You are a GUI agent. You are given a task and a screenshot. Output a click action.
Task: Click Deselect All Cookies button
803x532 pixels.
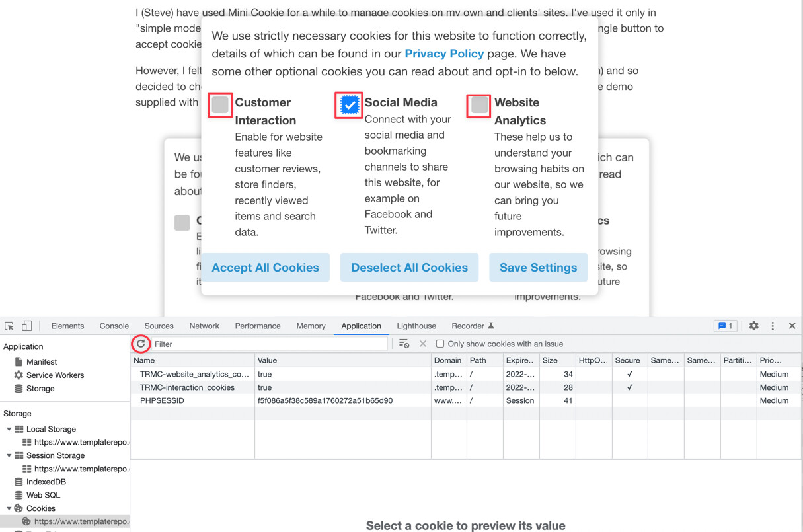click(x=409, y=267)
